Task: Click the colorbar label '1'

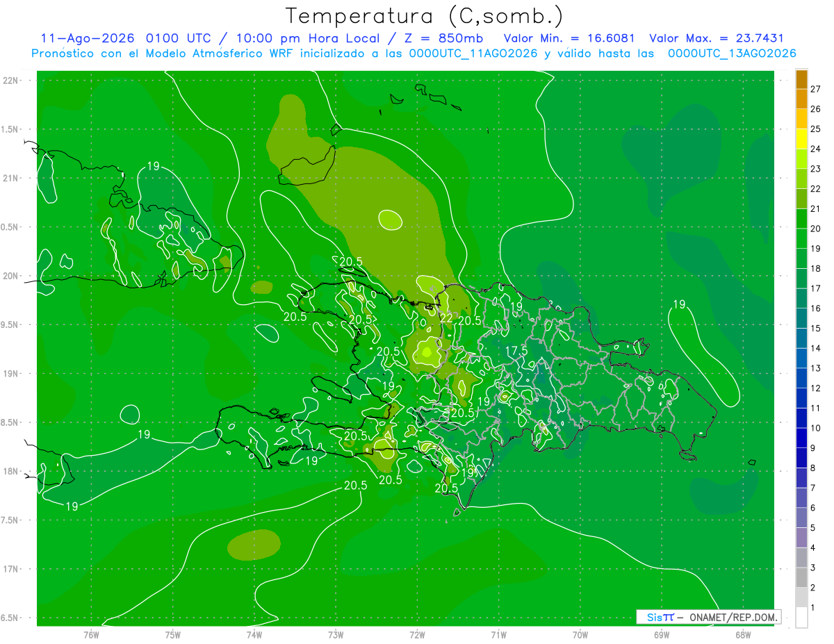Action: point(813,608)
